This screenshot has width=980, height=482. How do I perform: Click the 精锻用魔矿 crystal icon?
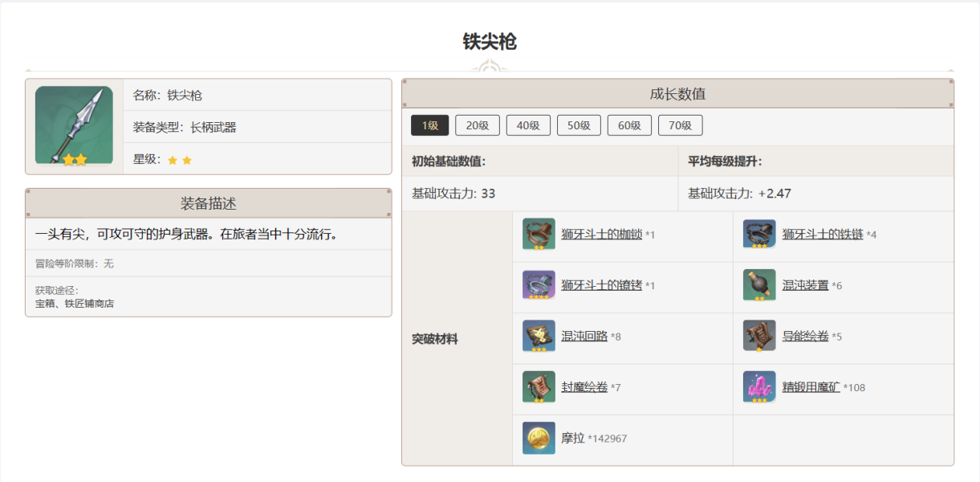tap(759, 387)
